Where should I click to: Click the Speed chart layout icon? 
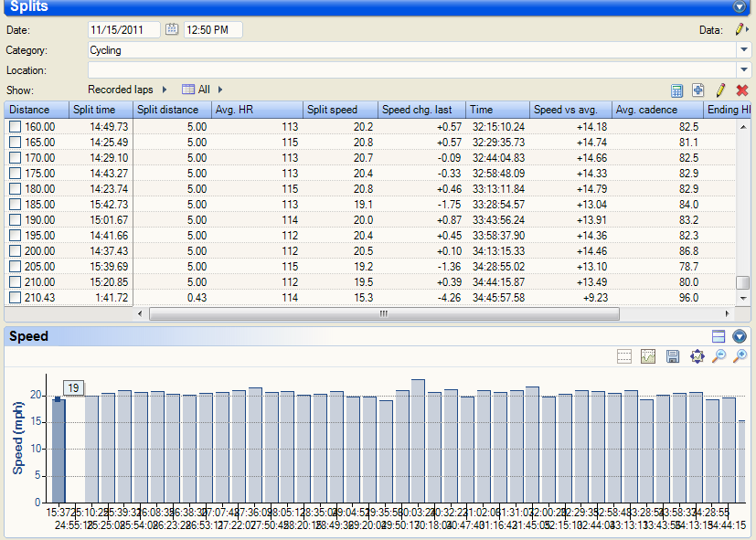(x=719, y=336)
